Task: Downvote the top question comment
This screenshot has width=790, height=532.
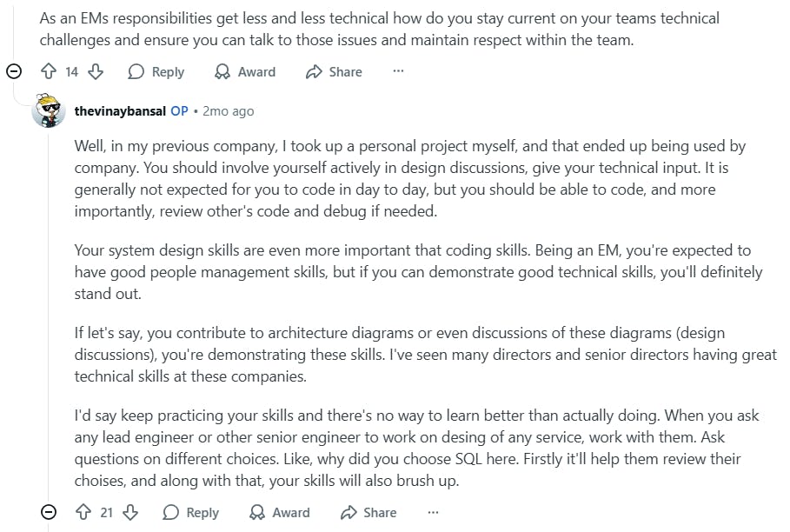Action: [96, 71]
